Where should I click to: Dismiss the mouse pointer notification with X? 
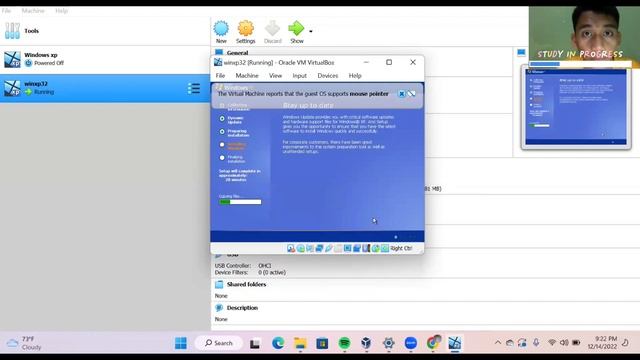(x=402, y=94)
